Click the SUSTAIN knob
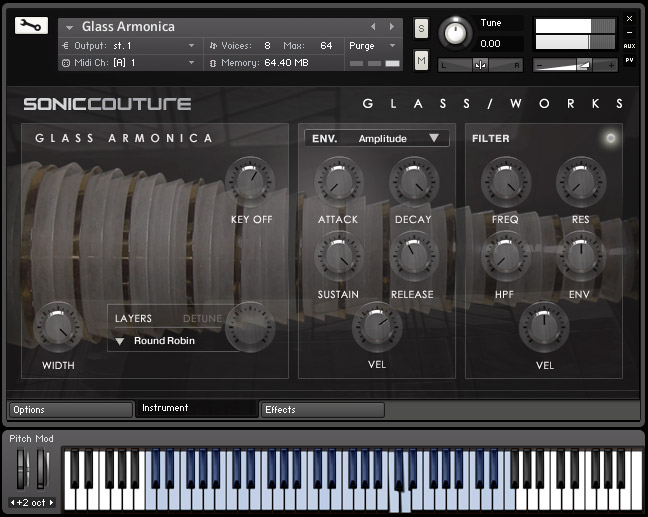648x517 pixels. (339, 256)
